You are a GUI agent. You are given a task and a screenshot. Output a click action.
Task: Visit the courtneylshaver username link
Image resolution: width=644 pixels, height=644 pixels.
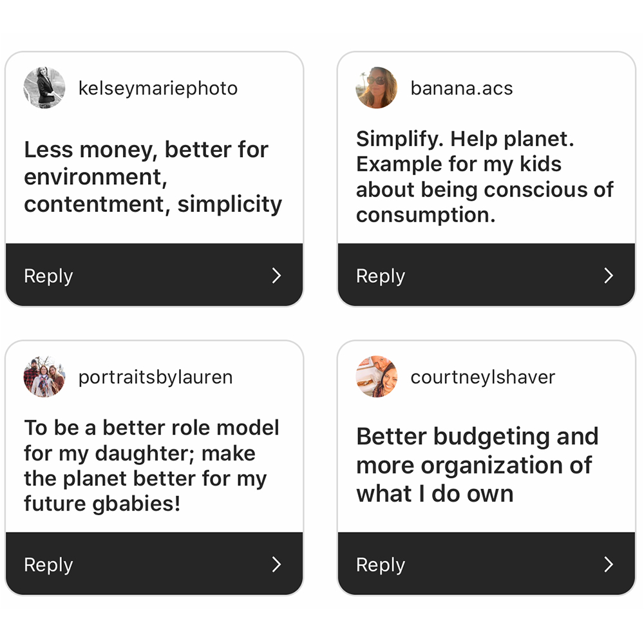point(483,377)
